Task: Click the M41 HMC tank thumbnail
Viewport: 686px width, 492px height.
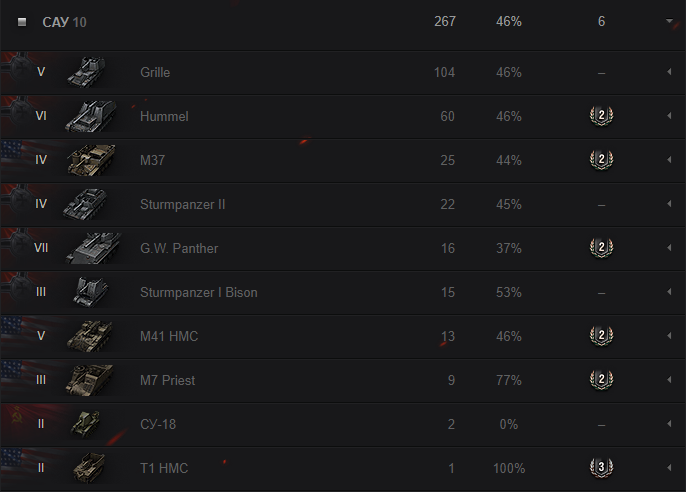Action: [91, 336]
